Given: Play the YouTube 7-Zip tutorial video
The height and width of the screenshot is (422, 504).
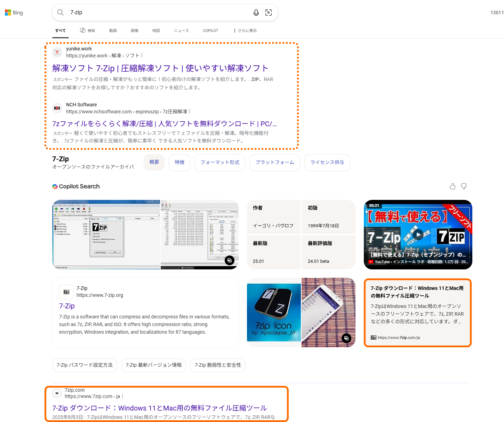Looking at the screenshot, I should pyautogui.click(x=417, y=234).
